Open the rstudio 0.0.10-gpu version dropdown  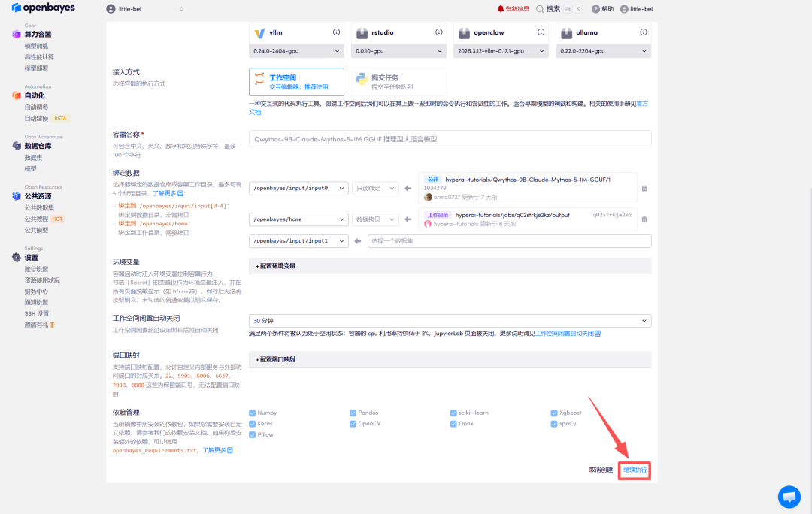(x=398, y=51)
